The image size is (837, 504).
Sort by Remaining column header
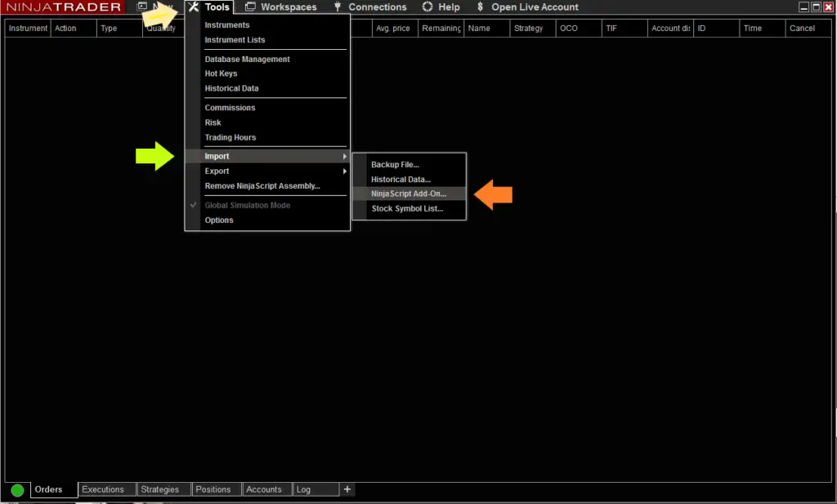[x=441, y=29]
